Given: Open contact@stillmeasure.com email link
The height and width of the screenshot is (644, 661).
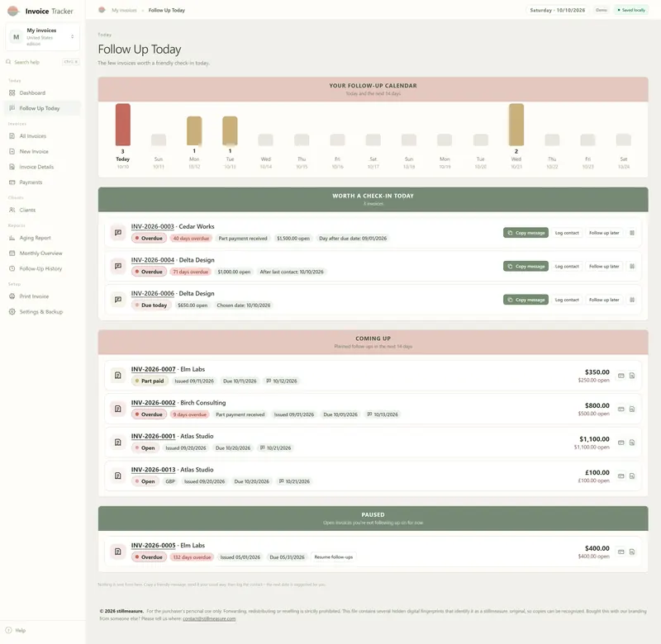Looking at the screenshot, I should 209,618.
